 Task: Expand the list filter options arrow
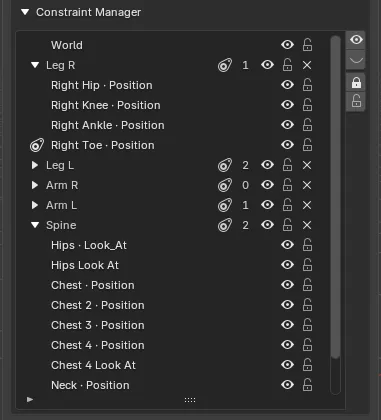30,399
